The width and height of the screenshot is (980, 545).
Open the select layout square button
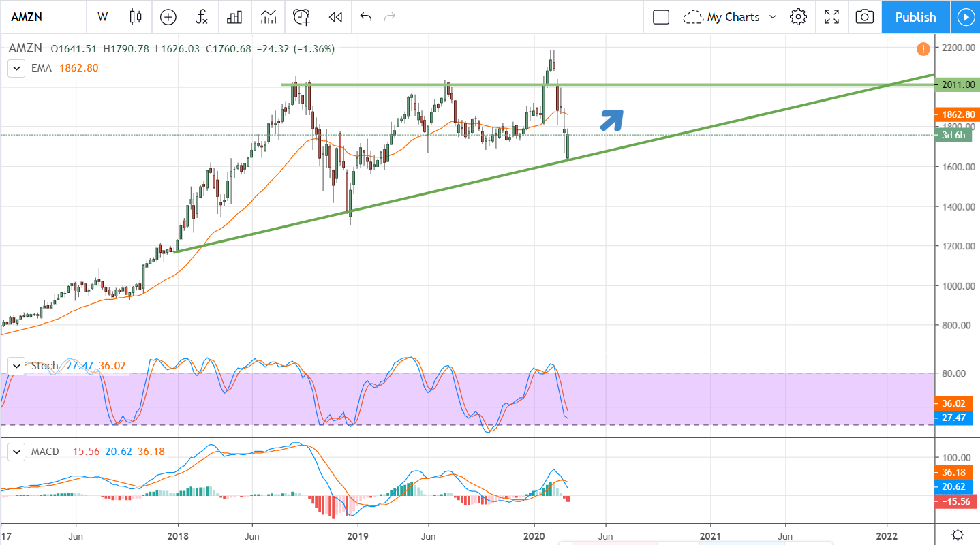[660, 17]
